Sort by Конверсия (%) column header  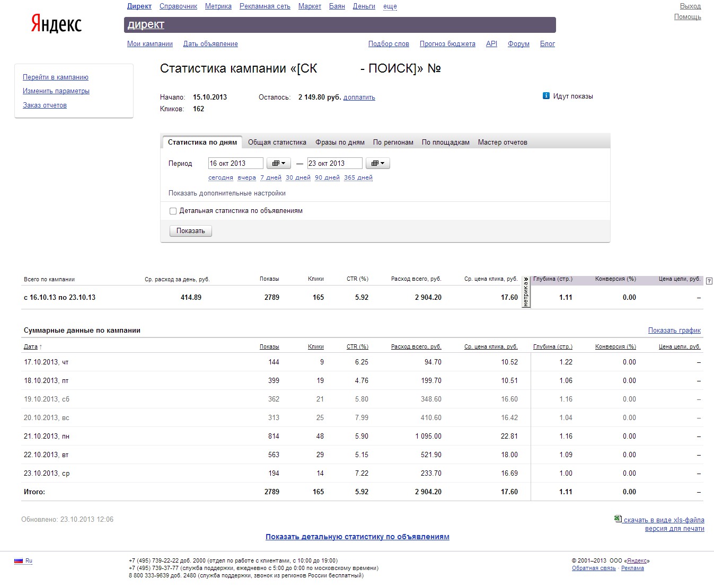pos(615,347)
